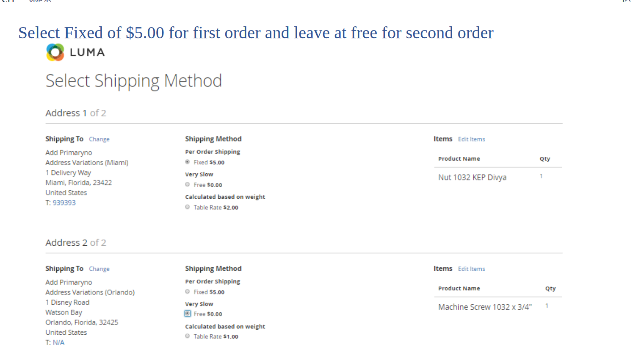
Task: Open Change link for Address 2 shipping
Action: click(99, 269)
